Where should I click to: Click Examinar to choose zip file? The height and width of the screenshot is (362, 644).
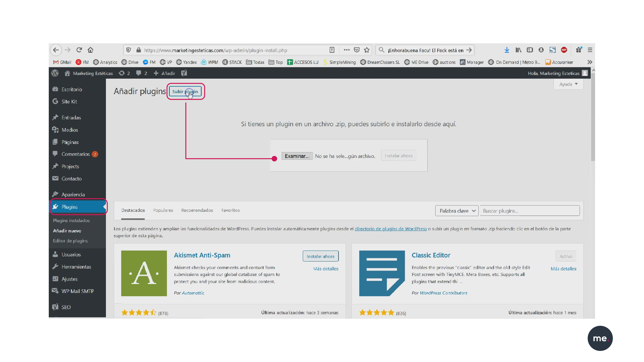(297, 156)
